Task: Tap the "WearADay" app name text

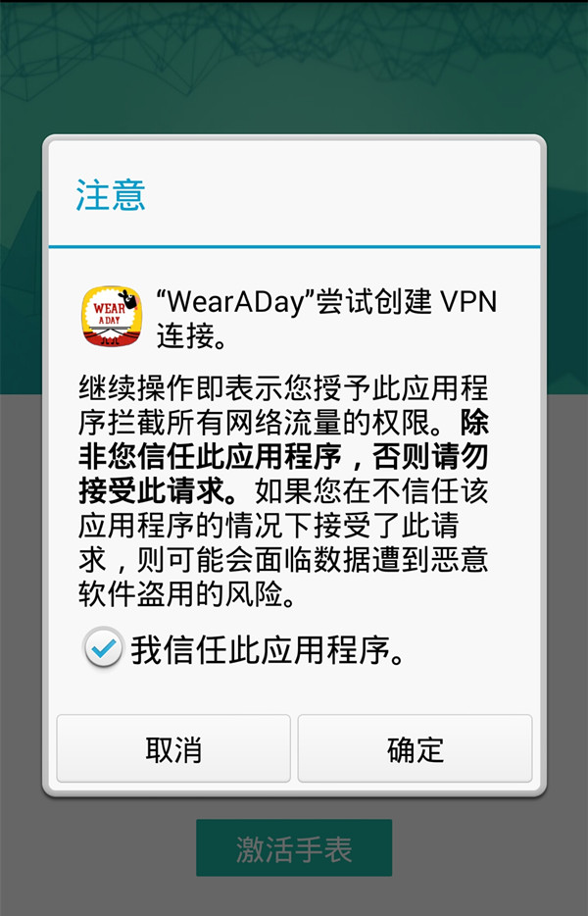Action: click(236, 302)
